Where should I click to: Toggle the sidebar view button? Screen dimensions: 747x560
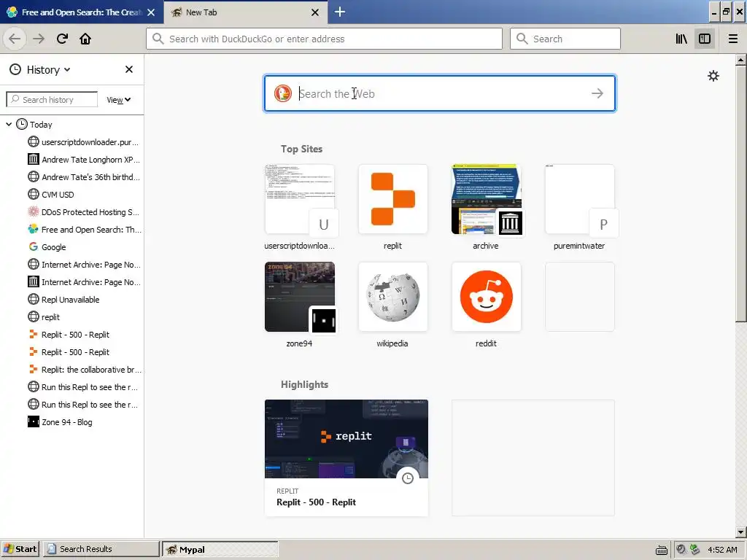(705, 39)
